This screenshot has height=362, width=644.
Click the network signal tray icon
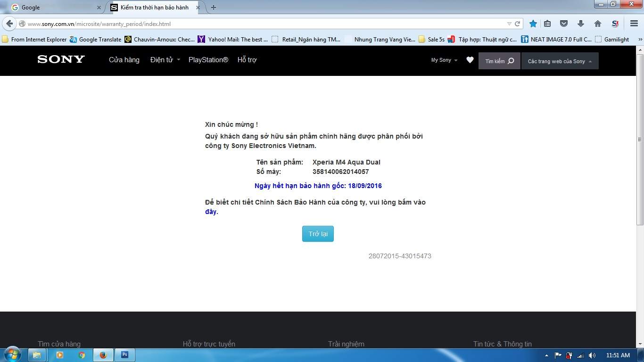(581, 355)
